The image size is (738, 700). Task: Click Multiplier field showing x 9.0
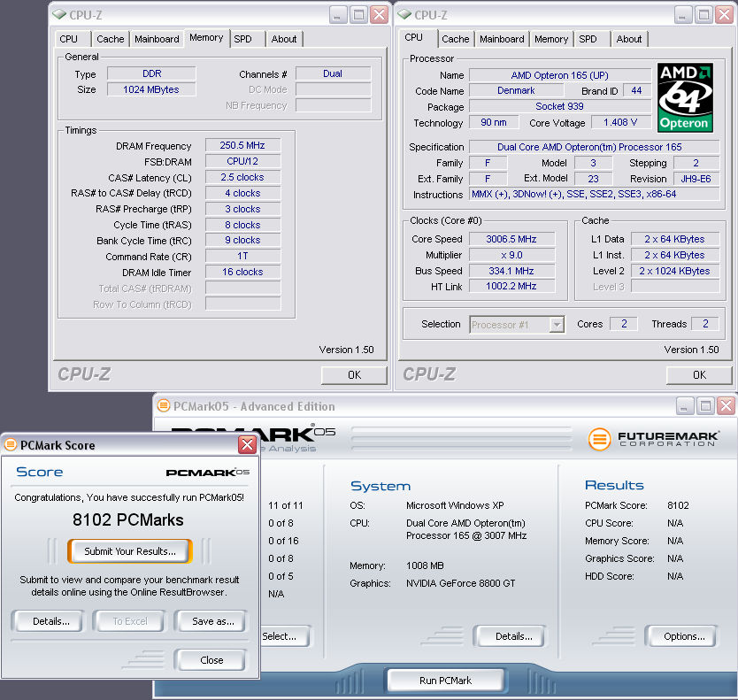(x=511, y=255)
